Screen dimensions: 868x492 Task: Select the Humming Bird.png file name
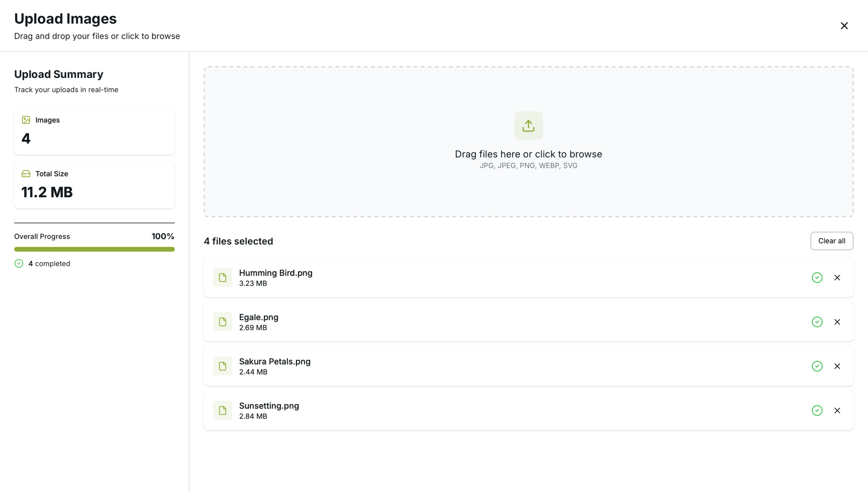pyautogui.click(x=276, y=273)
